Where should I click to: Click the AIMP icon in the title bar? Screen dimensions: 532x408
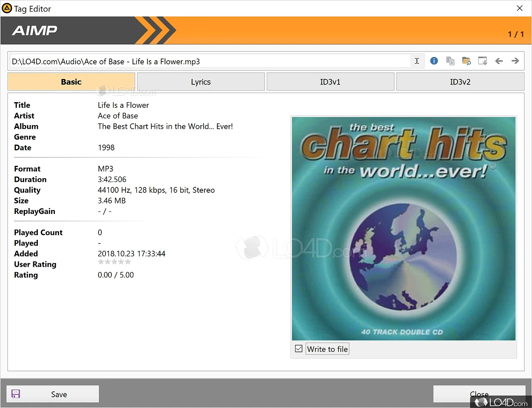(x=7, y=8)
